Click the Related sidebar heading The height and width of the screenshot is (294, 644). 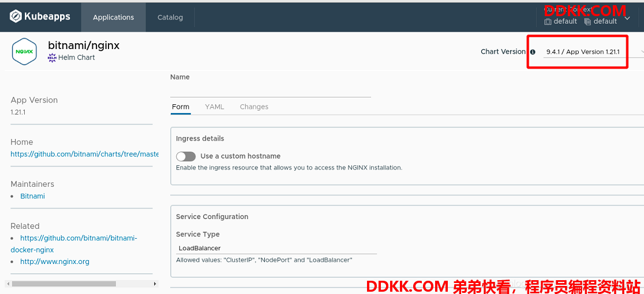click(x=25, y=227)
